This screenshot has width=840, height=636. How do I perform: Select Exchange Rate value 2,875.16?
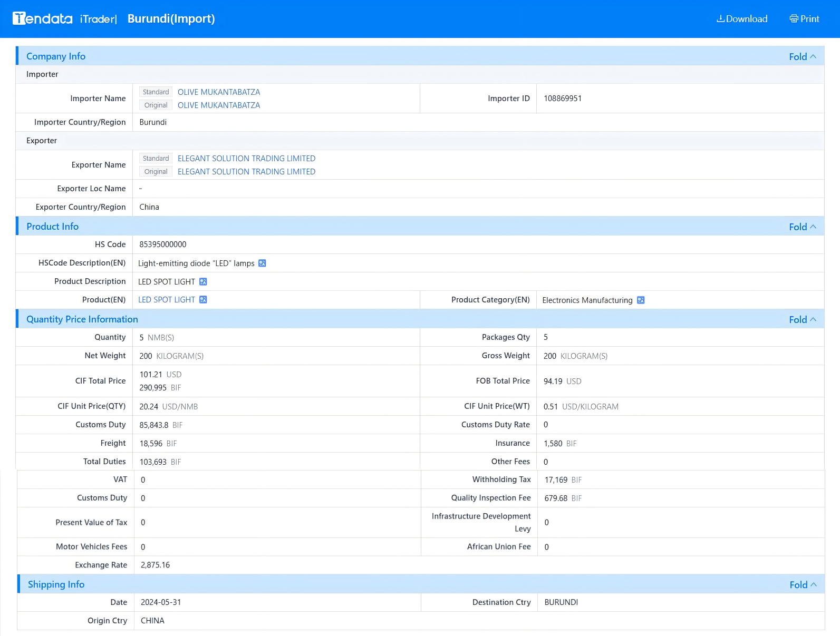(x=155, y=565)
